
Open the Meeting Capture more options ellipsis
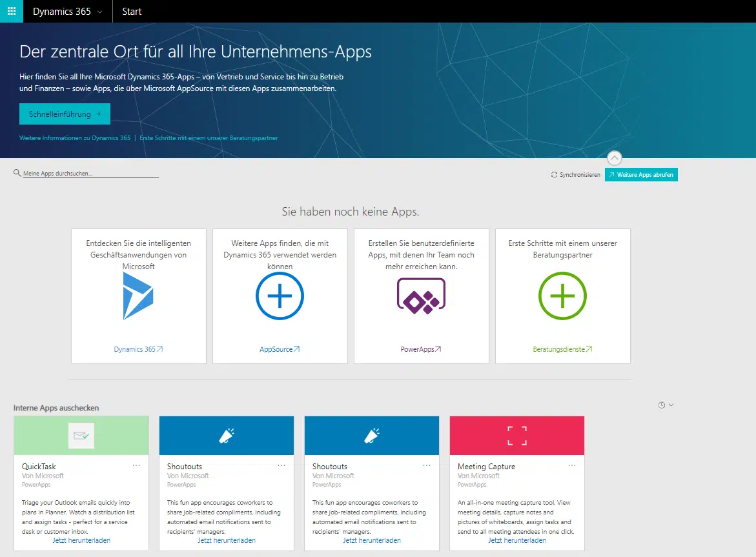[572, 465]
